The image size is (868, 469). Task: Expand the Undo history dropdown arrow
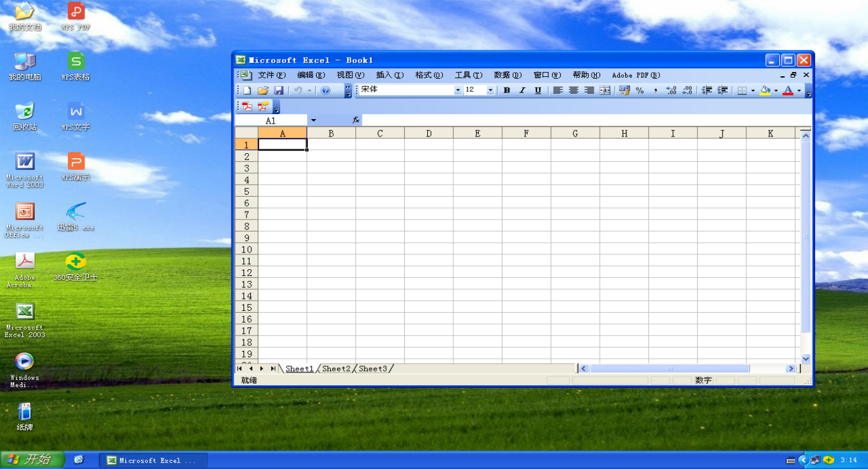[309, 91]
